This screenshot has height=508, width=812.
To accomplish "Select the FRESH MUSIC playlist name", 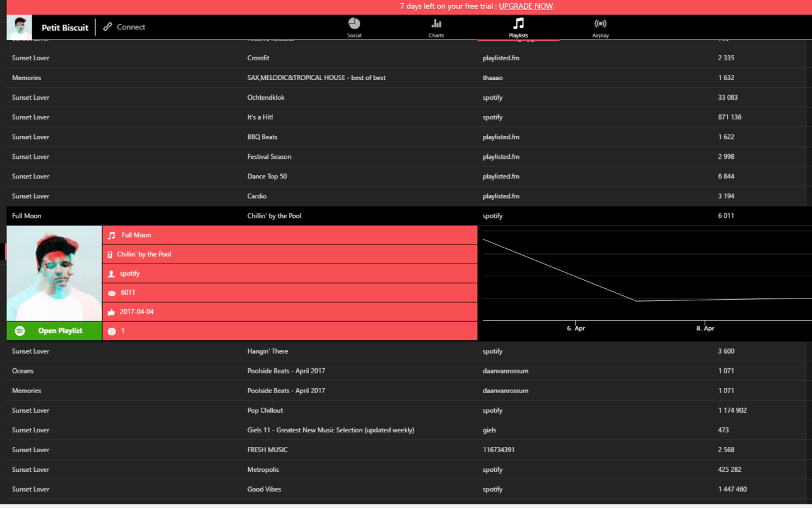I will point(268,450).
